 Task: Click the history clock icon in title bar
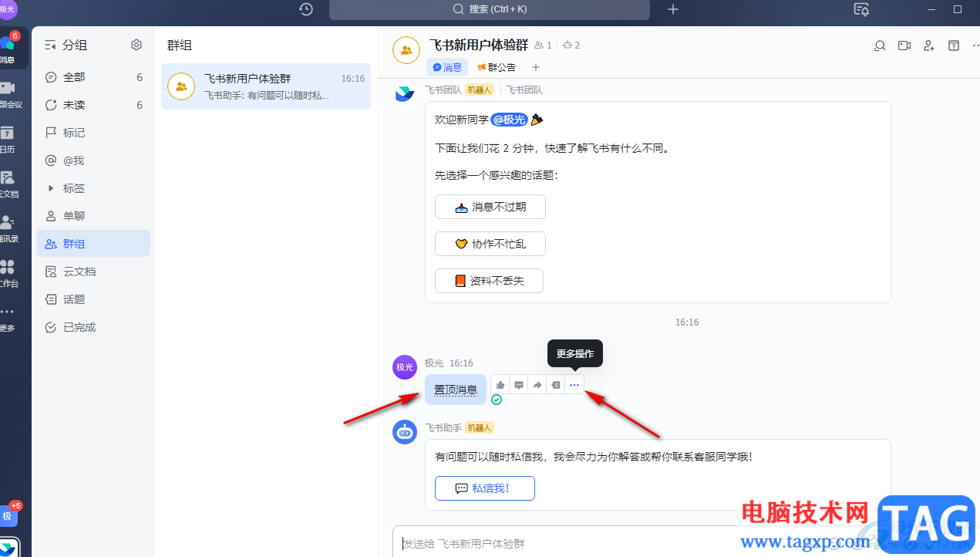[x=306, y=9]
